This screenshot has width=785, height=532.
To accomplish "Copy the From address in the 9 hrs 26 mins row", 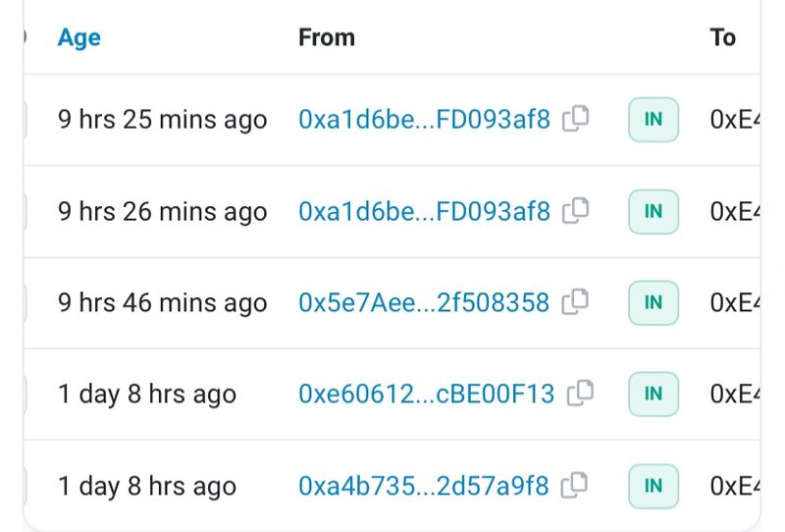I will coord(576,211).
